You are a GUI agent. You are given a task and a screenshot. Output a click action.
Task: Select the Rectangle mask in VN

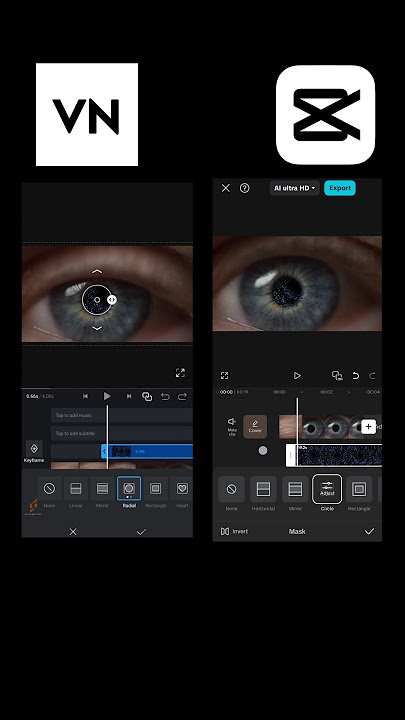coord(156,492)
